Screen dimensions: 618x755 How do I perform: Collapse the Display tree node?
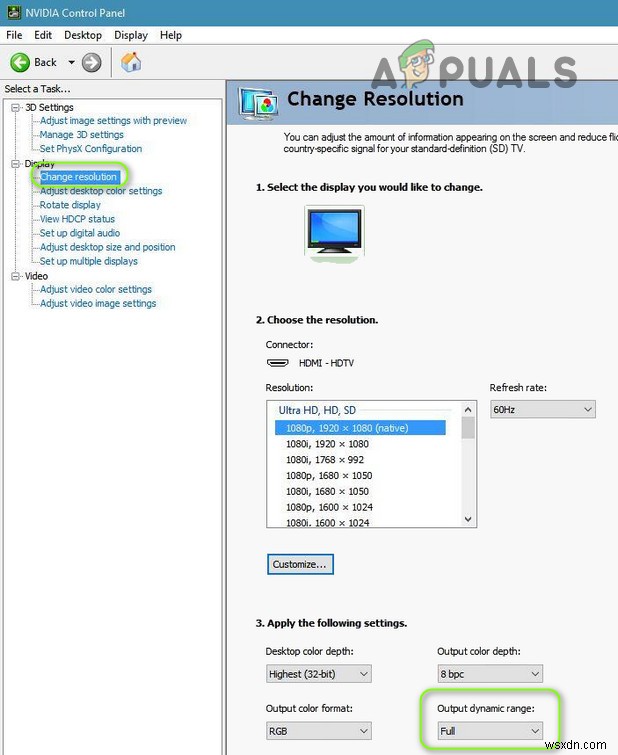click(16, 164)
